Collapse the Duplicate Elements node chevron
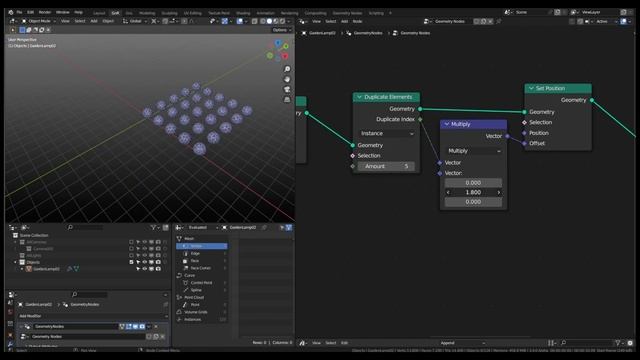Screen dimensions: 640x360 point(360,97)
